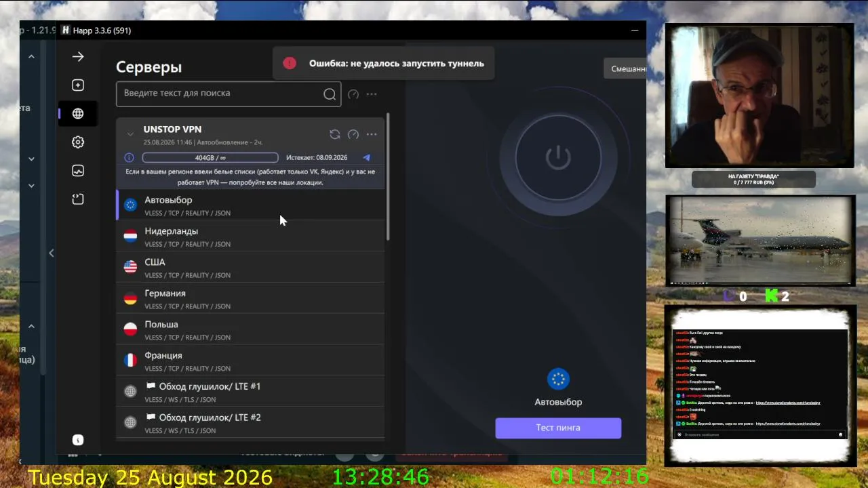
Task: Toggle the VPN power button
Action: [x=558, y=157]
